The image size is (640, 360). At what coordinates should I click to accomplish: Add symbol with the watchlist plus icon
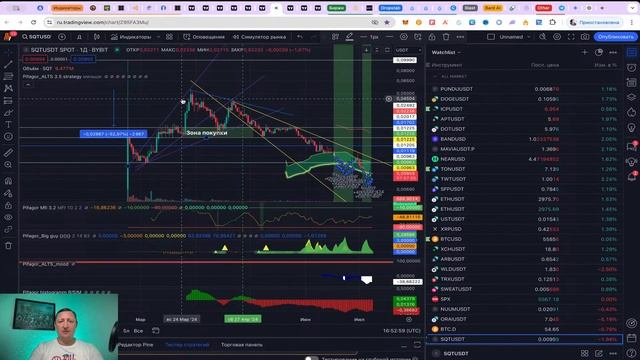(x=584, y=52)
